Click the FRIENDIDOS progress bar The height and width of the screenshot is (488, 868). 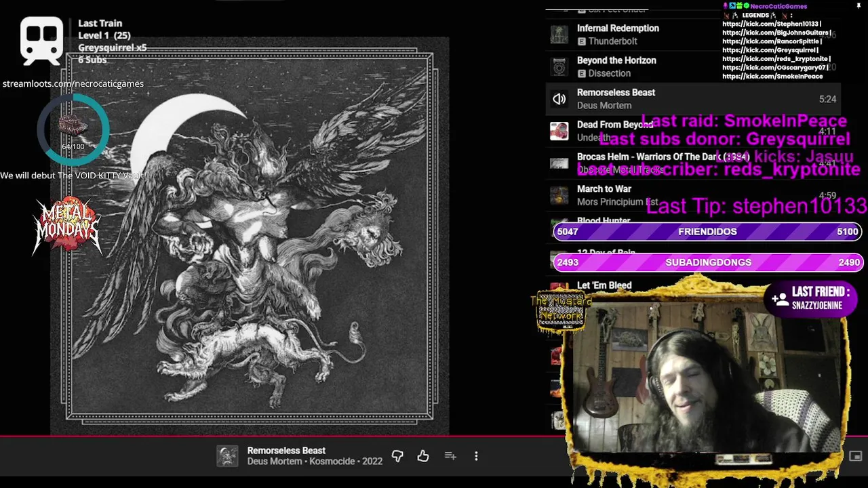pos(707,232)
